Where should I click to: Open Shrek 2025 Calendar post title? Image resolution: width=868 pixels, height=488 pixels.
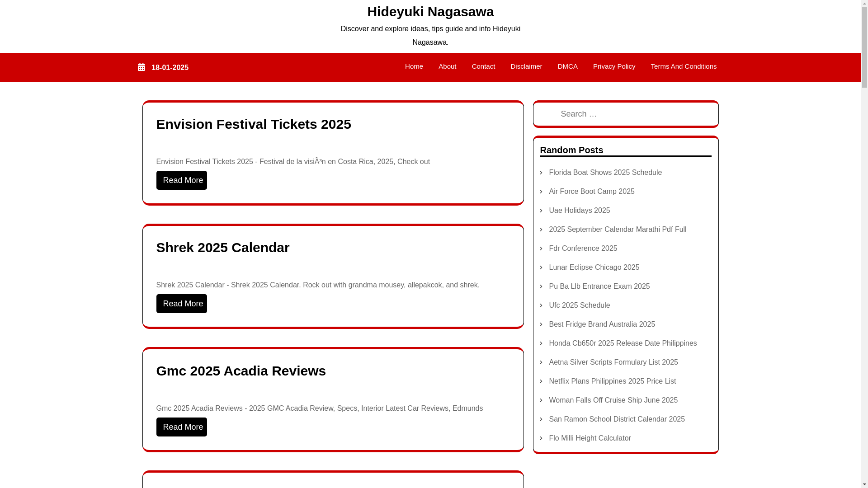click(223, 248)
